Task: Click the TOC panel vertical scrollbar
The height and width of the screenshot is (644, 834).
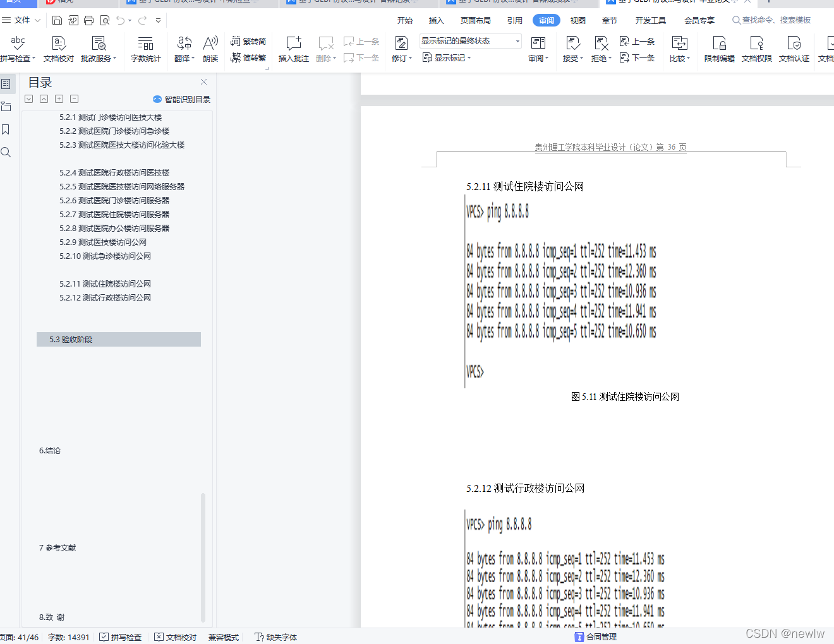Action: click(x=203, y=558)
